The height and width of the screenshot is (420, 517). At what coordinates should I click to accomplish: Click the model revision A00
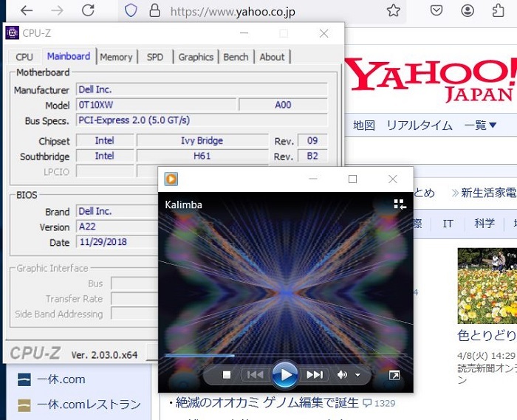point(283,105)
